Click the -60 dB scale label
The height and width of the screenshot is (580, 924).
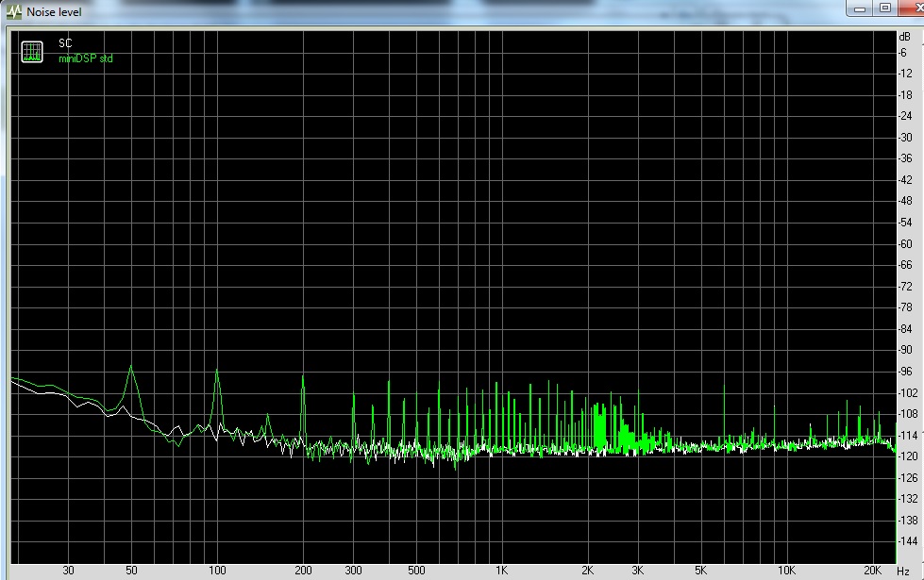tap(905, 243)
